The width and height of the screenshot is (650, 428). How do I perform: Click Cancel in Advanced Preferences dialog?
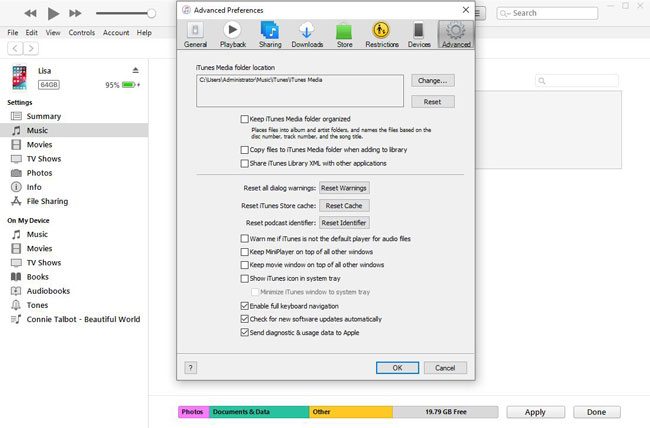(x=445, y=367)
